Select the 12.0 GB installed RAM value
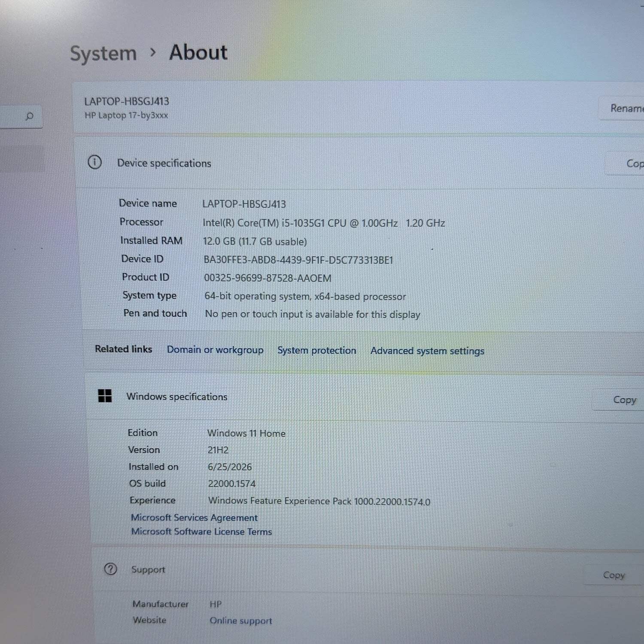The width and height of the screenshot is (644, 644). click(255, 241)
